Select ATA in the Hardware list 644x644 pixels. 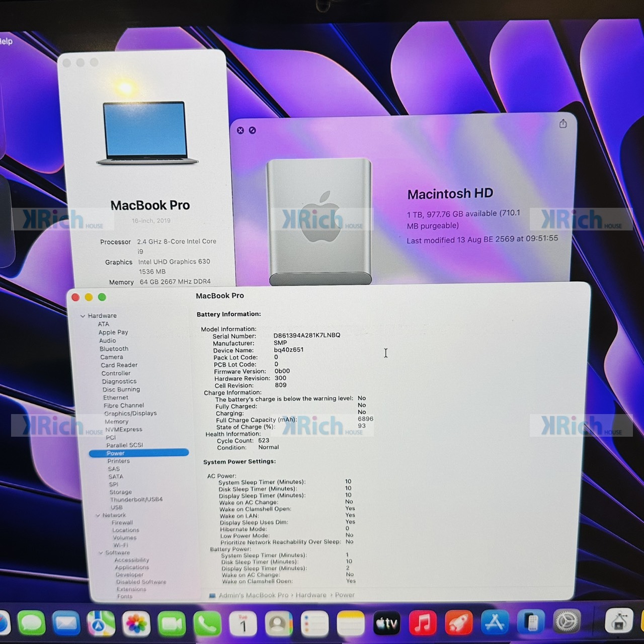point(104,324)
